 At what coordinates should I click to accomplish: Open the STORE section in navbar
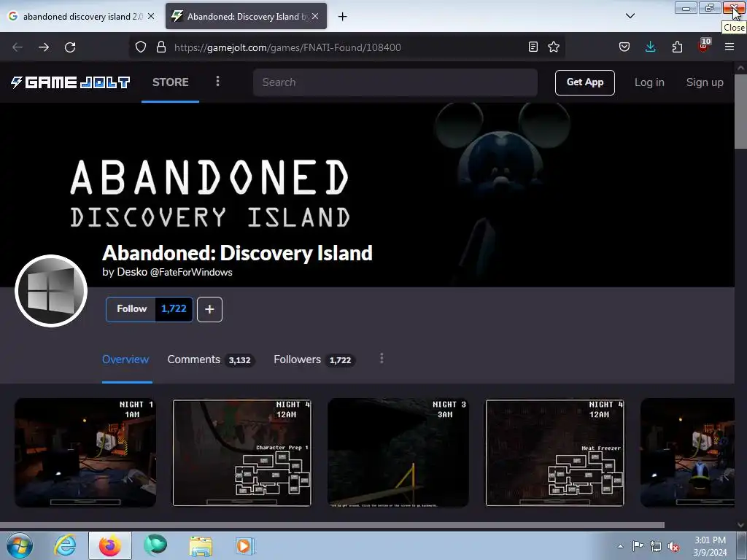click(171, 82)
